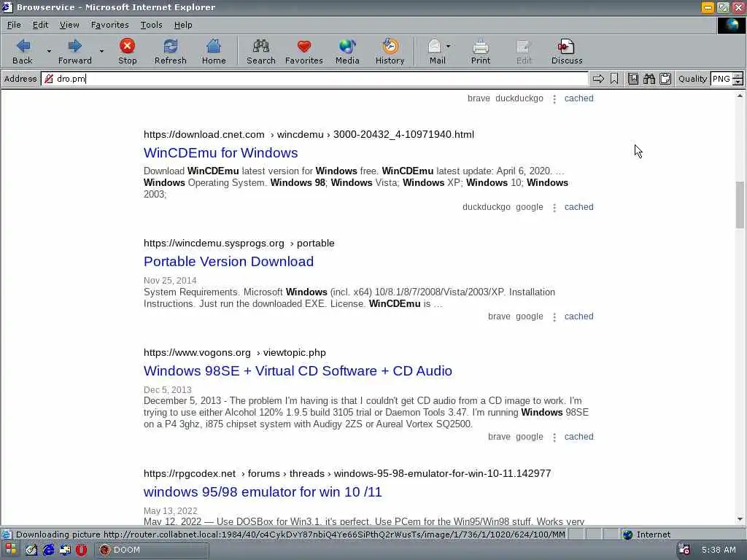The image size is (747, 560).
Task: Switch to DOOM taskbar button
Action: 152,550
